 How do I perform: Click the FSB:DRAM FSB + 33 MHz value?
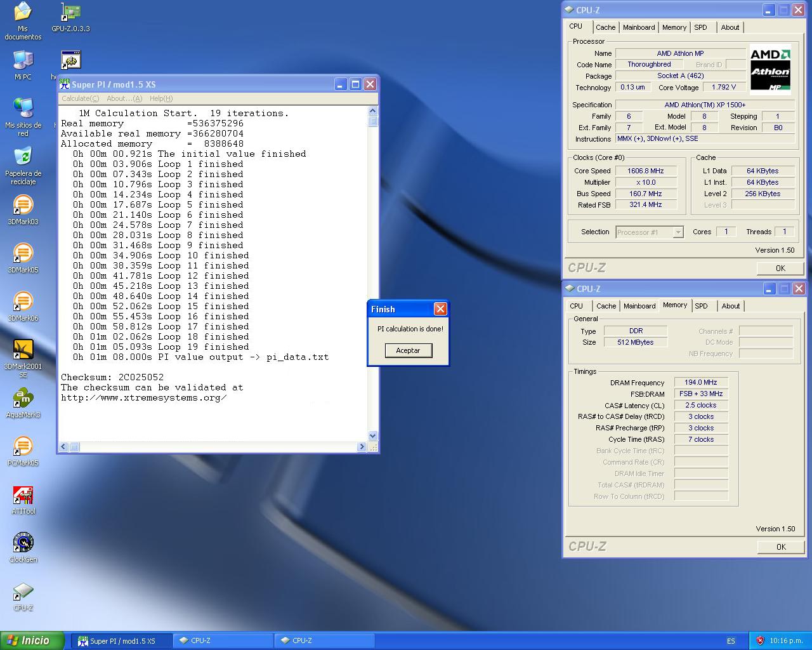(x=701, y=394)
